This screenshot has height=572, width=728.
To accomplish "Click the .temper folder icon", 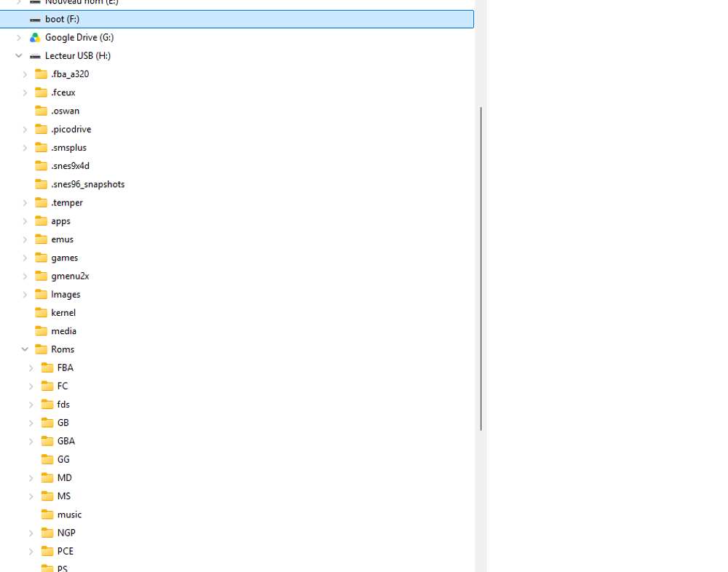I will point(41,202).
